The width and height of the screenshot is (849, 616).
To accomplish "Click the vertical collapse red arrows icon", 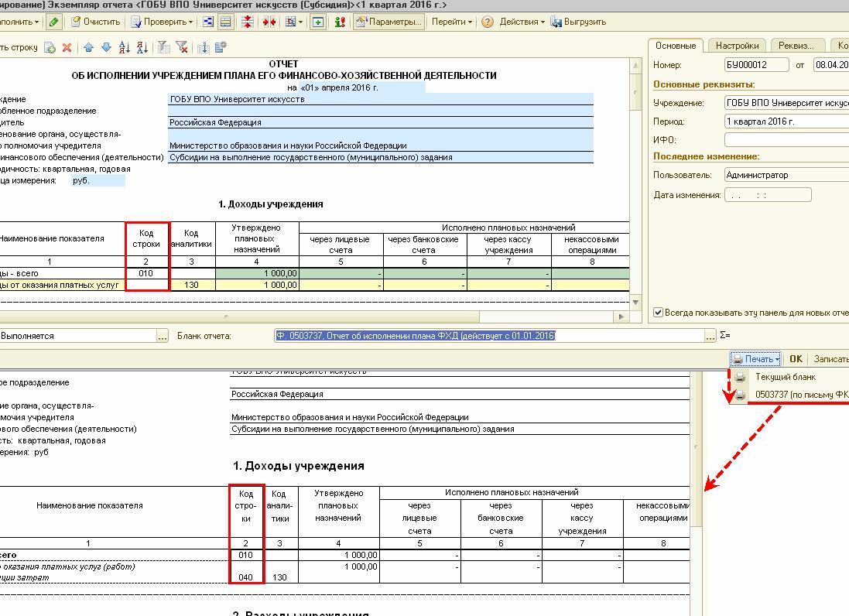I will pos(248,22).
